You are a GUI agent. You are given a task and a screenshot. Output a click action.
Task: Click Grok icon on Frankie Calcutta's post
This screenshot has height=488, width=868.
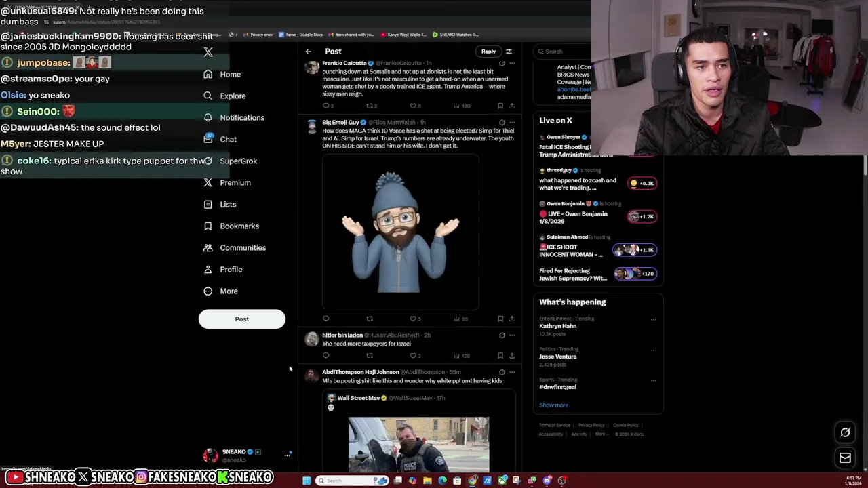(502, 63)
